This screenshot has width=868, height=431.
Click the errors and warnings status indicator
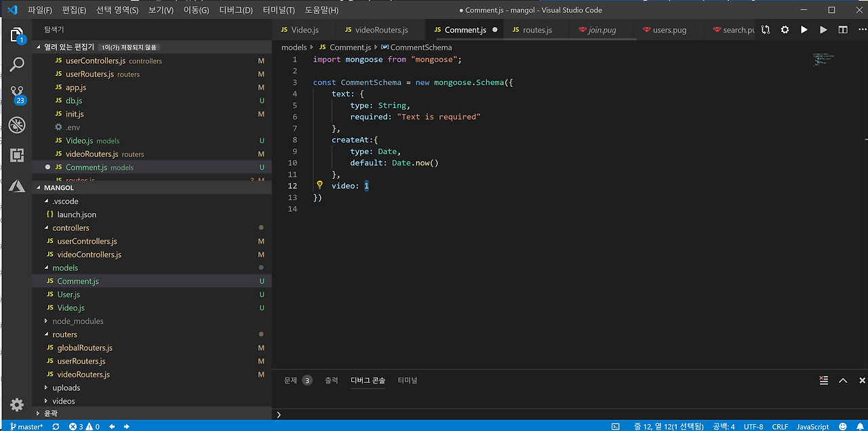coord(84,426)
